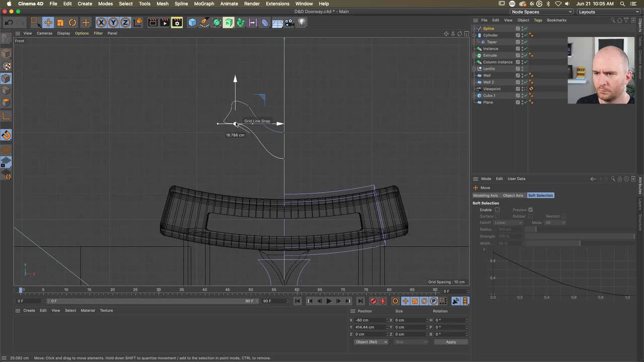The image size is (644, 362).
Task: Click the Extrude generator icon
Action: [228, 23]
